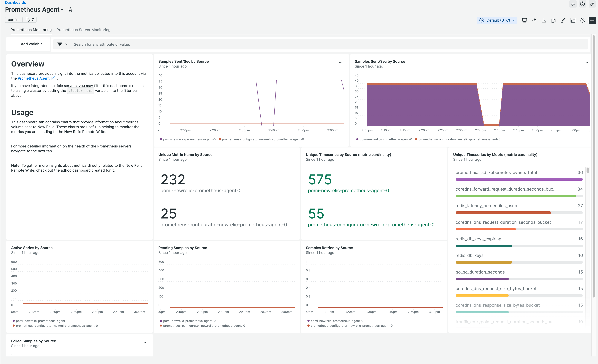Select coredns_dns_request_duration_seconds_bucket row
The height and width of the screenshot is (364, 598).
click(x=519, y=225)
